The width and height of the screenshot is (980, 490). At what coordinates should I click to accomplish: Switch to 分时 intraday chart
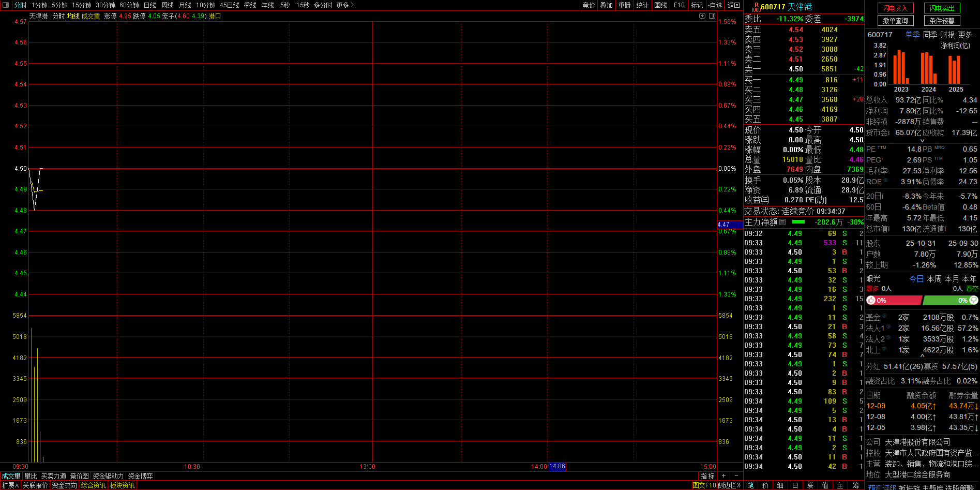20,5
